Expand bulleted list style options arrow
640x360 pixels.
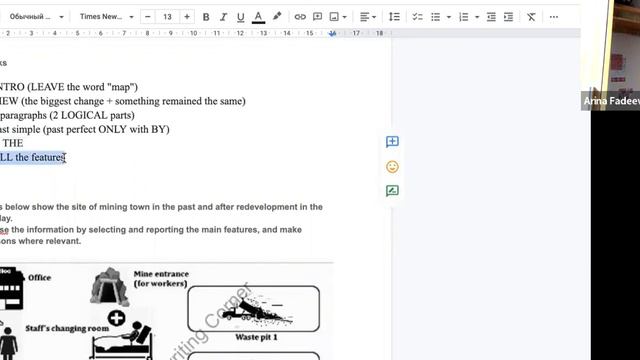coord(449,17)
